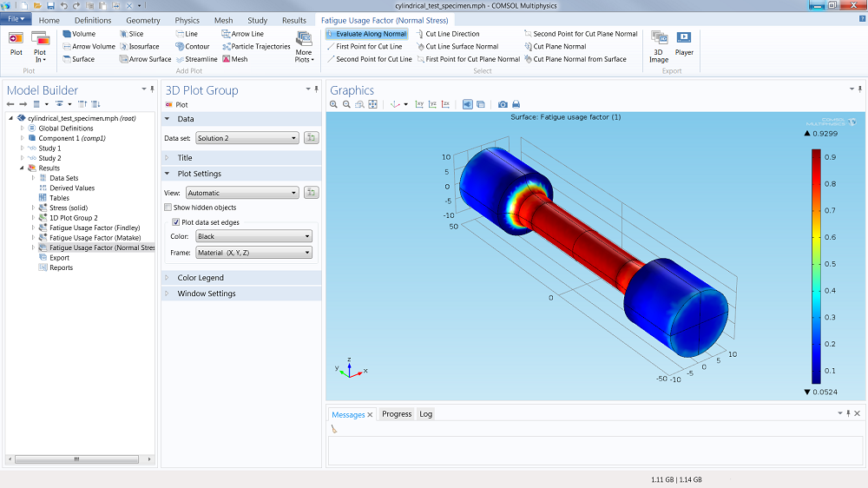
Task: Click the 3D Image export icon
Action: pos(659,46)
